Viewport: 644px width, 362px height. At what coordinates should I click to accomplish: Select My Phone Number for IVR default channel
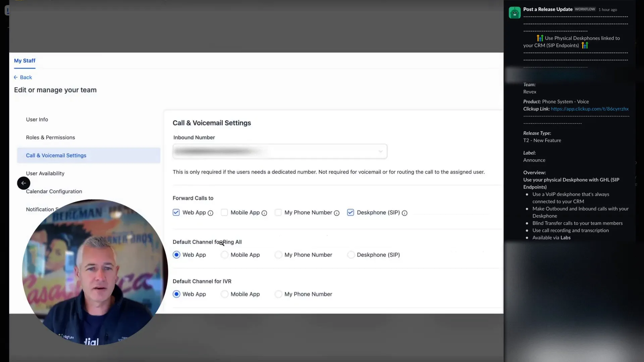coord(278,294)
